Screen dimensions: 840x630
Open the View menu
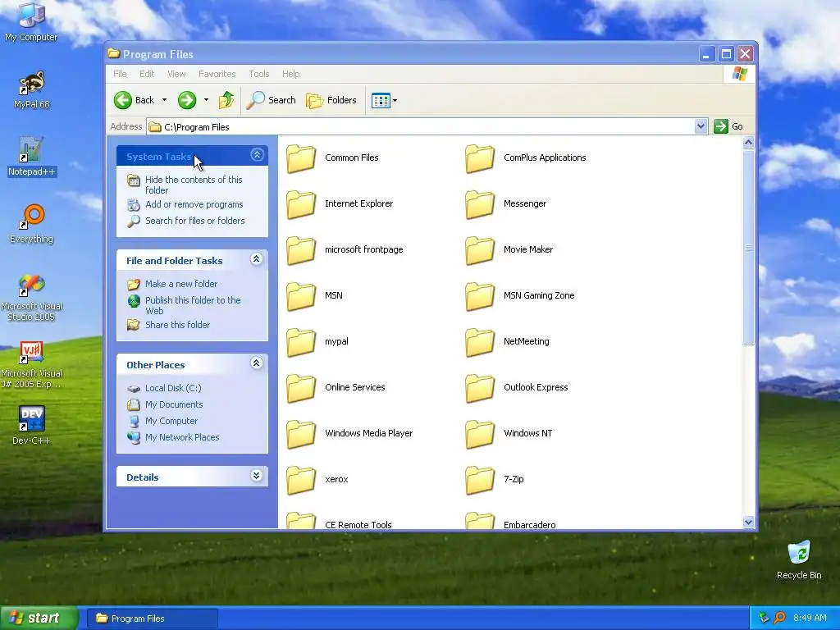click(176, 74)
